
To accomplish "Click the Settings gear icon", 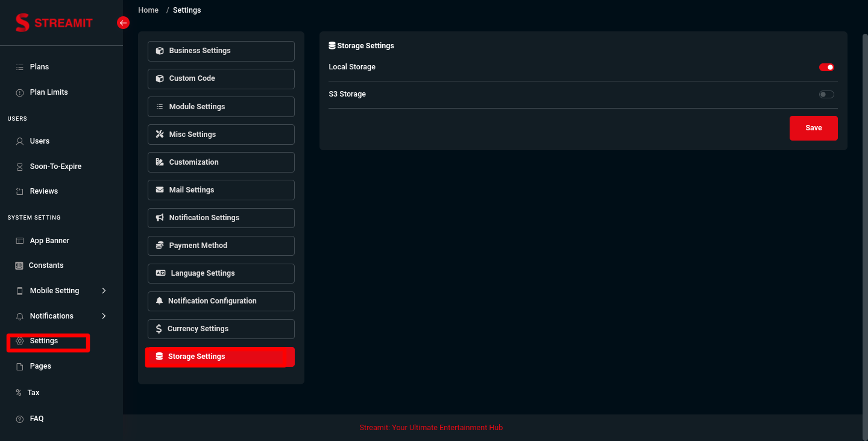I will [x=19, y=341].
